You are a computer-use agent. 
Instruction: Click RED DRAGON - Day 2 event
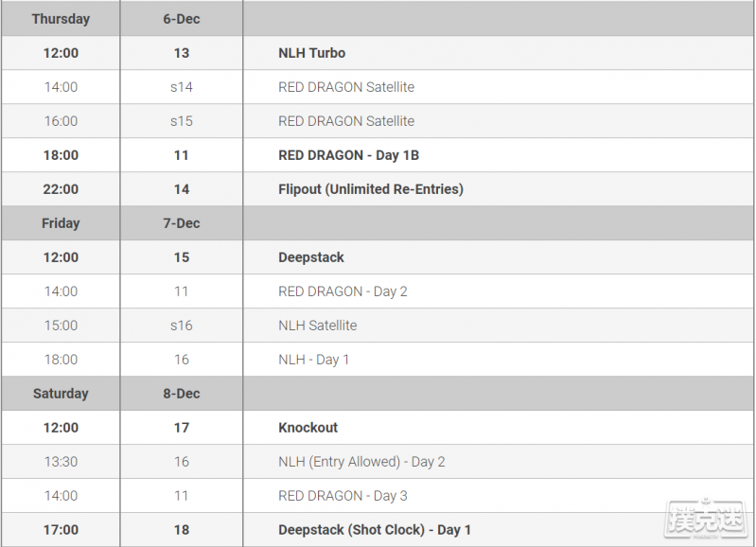343,291
